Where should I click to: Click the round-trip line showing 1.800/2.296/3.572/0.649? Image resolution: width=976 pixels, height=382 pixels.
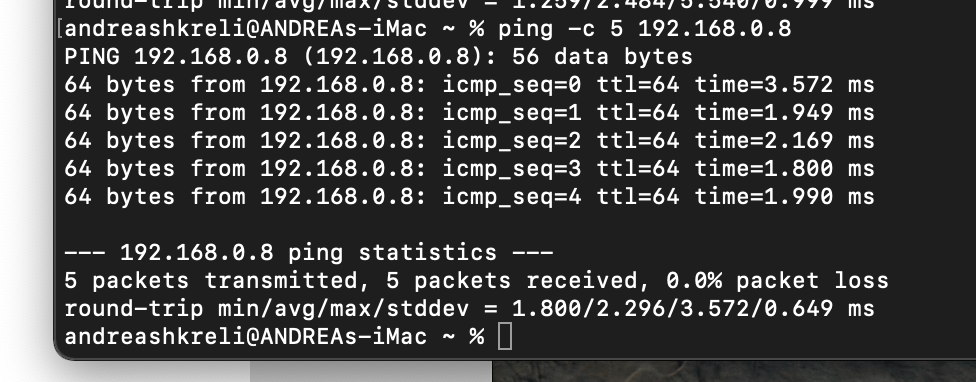[469, 309]
